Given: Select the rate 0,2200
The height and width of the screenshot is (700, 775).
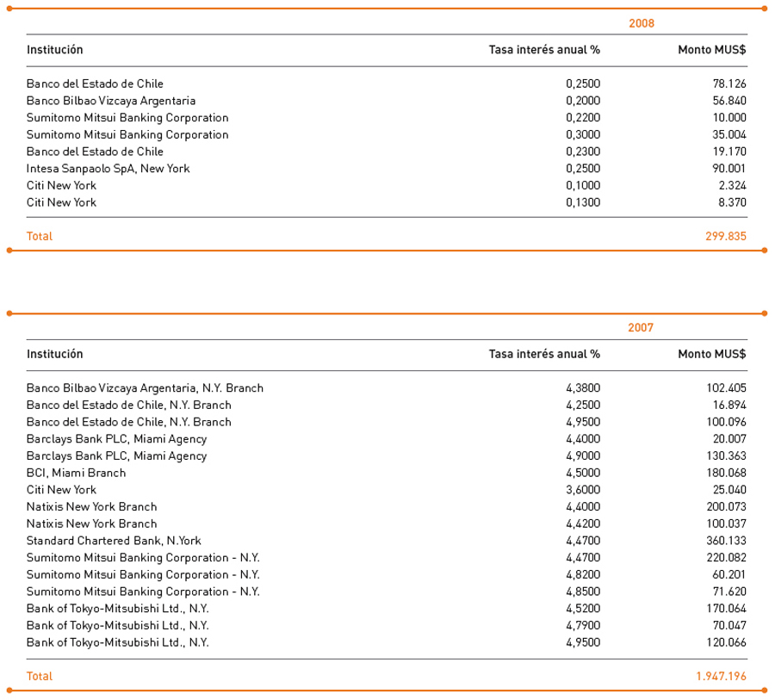Looking at the screenshot, I should point(583,118).
